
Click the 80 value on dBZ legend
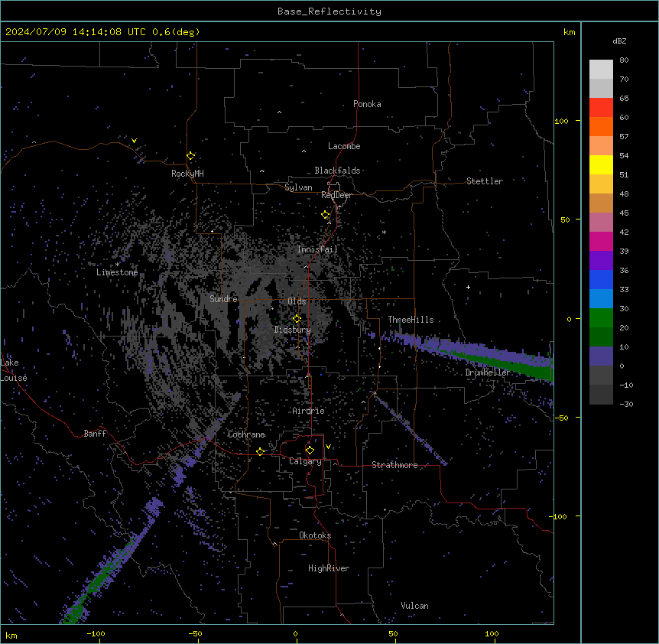coord(624,60)
